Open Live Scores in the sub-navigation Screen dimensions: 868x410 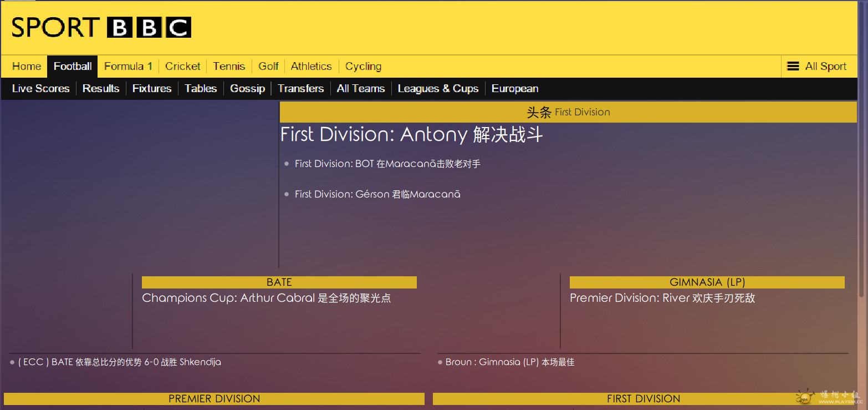click(x=40, y=89)
